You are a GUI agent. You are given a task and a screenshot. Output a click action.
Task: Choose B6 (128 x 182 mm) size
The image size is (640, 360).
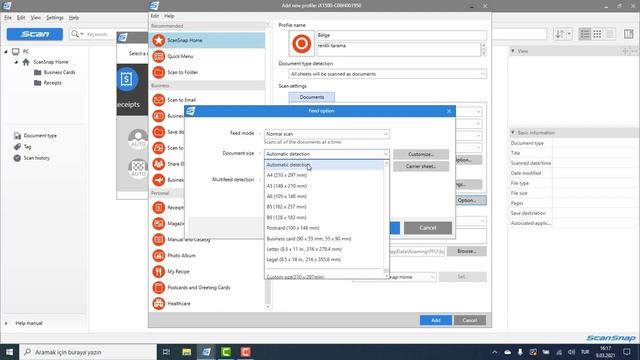click(324, 218)
